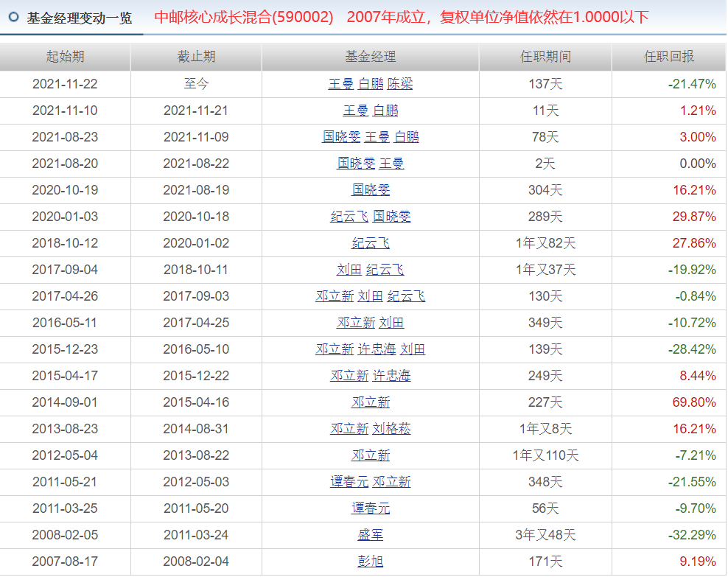This screenshot has width=728, height=577.
Task: Click the -0.84% return value
Action: (696, 296)
